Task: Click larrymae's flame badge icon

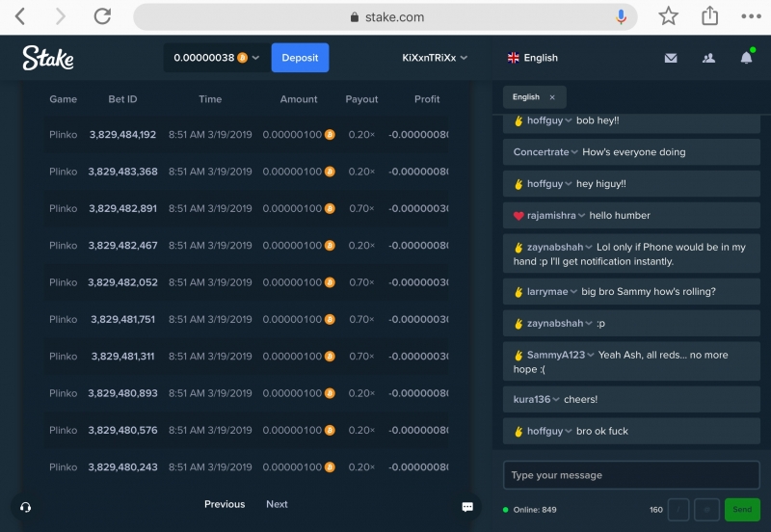Action: point(518,292)
